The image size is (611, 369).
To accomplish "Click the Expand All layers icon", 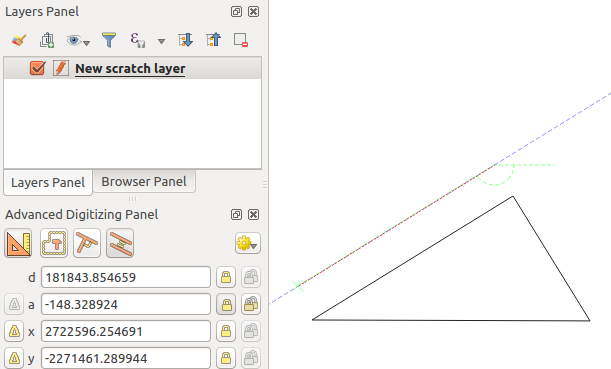I will (x=185, y=40).
